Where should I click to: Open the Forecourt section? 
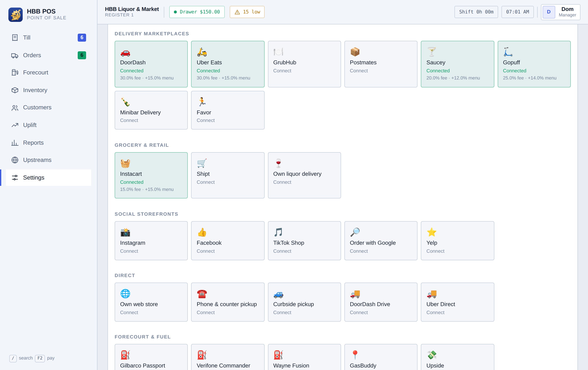tap(48, 73)
